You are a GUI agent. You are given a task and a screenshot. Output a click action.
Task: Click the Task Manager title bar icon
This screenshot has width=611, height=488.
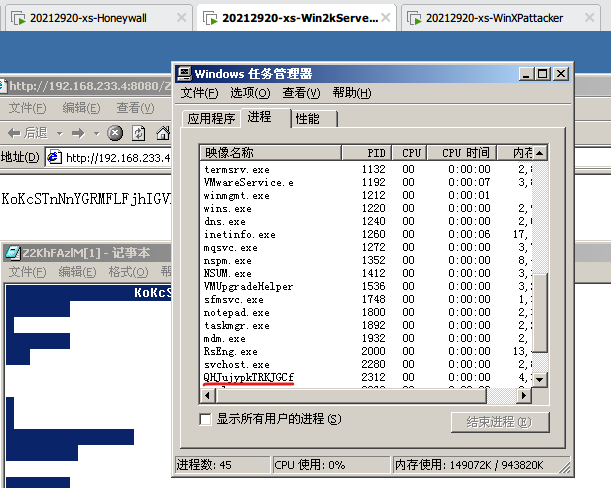pyautogui.click(x=184, y=74)
